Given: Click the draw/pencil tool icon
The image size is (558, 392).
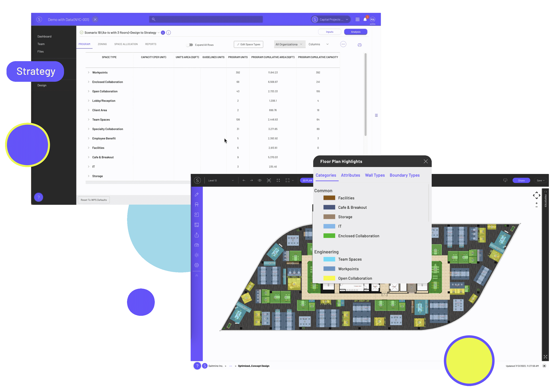Looking at the screenshot, I should [197, 194].
